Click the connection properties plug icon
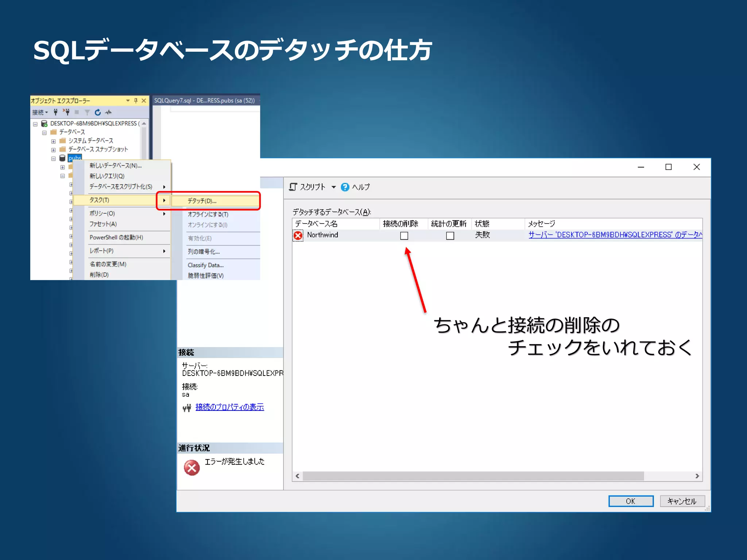The height and width of the screenshot is (560, 747). coord(187,408)
